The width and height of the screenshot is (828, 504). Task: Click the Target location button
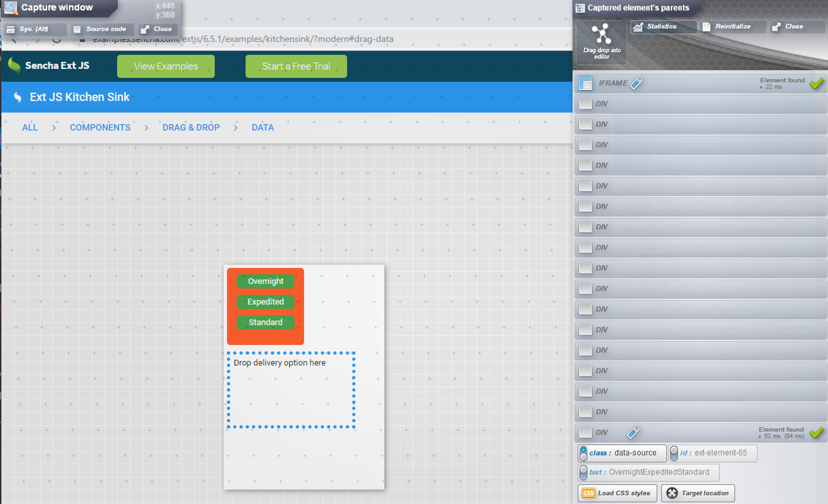(698, 493)
